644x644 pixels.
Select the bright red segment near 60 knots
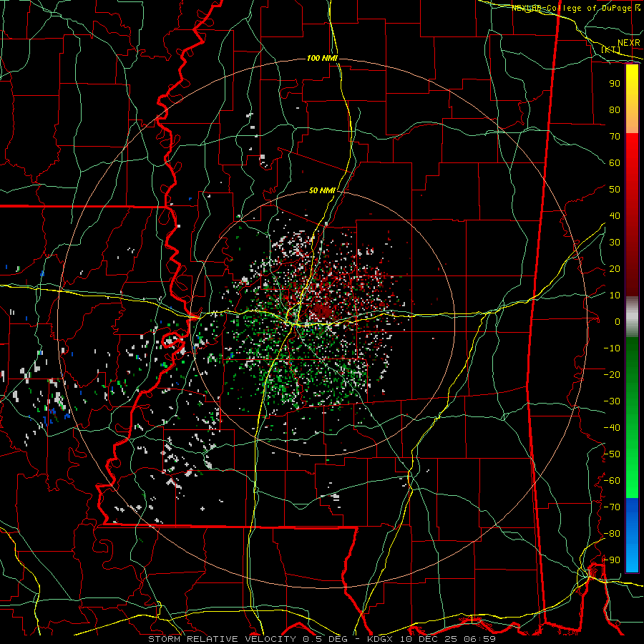632,160
